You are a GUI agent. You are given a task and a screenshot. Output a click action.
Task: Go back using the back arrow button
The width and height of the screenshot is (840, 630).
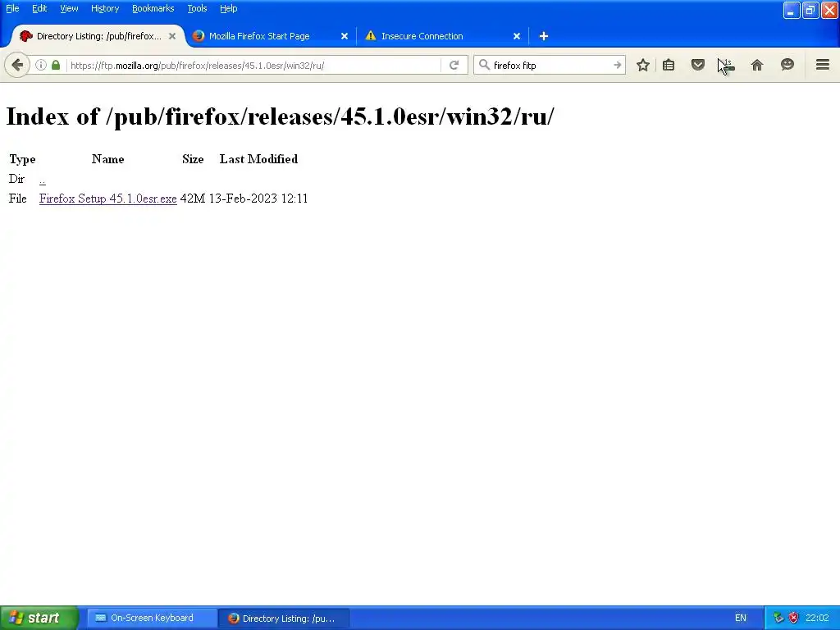pos(16,66)
